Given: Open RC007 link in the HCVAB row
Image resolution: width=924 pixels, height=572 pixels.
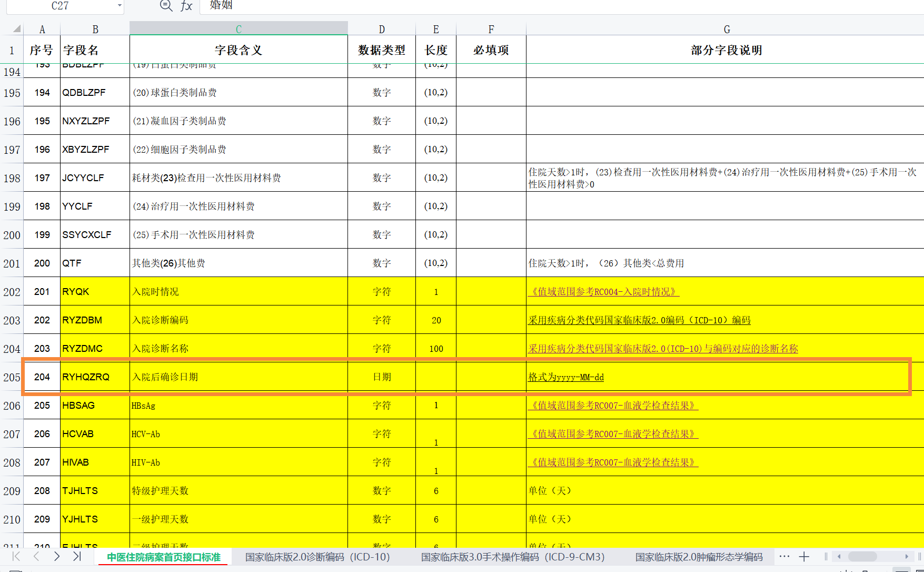Looking at the screenshot, I should 613,434.
